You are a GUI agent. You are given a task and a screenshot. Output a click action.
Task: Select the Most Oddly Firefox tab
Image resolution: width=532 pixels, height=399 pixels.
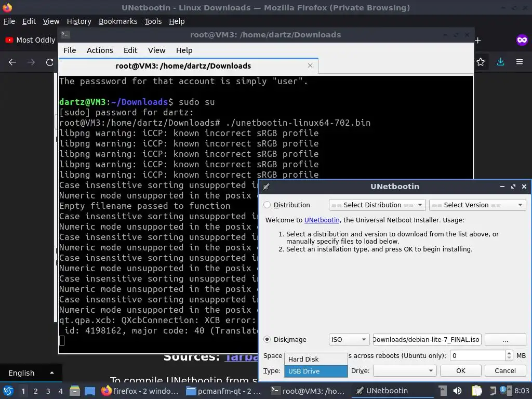30,40
